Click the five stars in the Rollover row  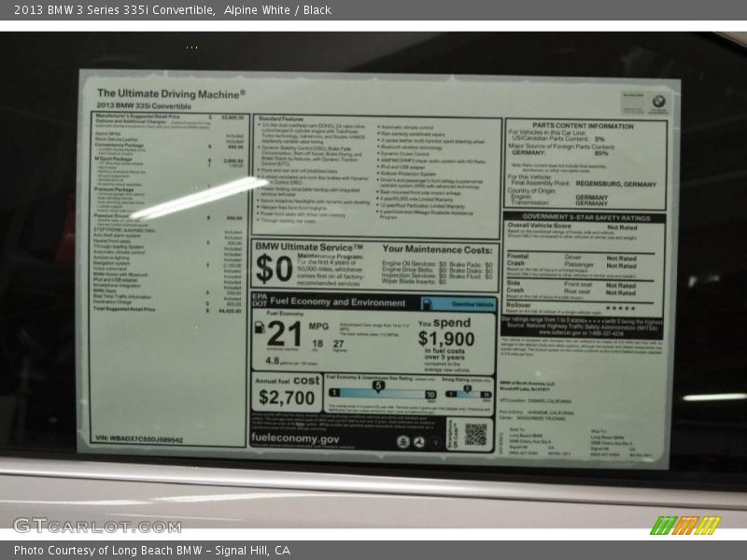click(x=621, y=308)
